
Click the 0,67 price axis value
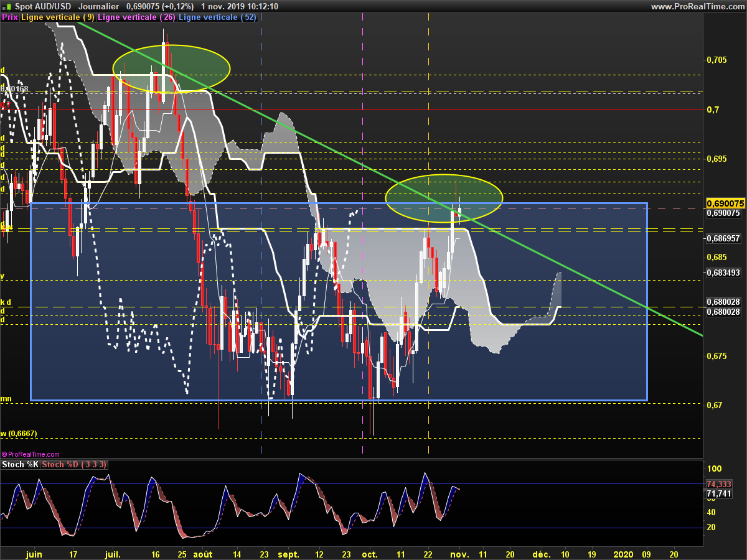[x=714, y=405]
